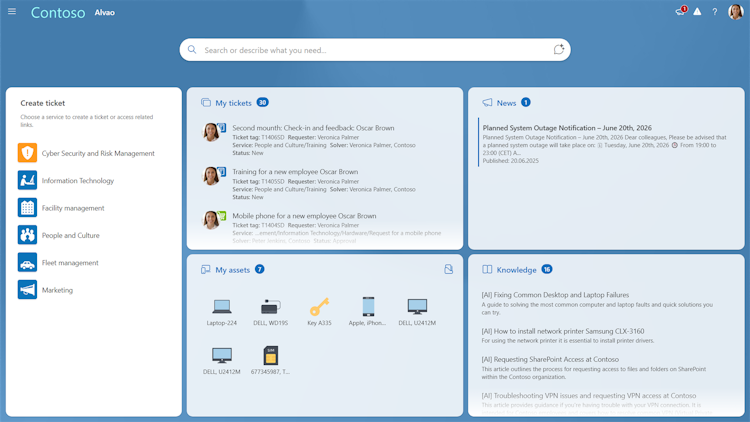Open the help question mark icon
750x422 pixels.
(715, 12)
